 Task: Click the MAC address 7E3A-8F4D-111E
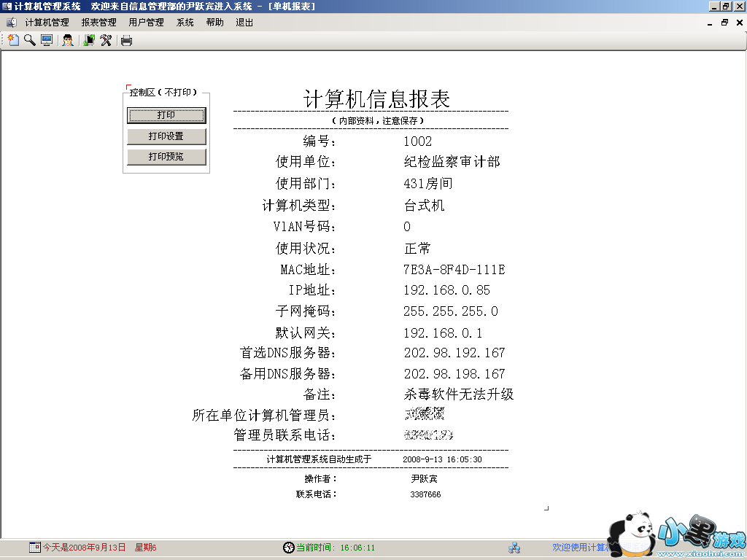(454, 270)
